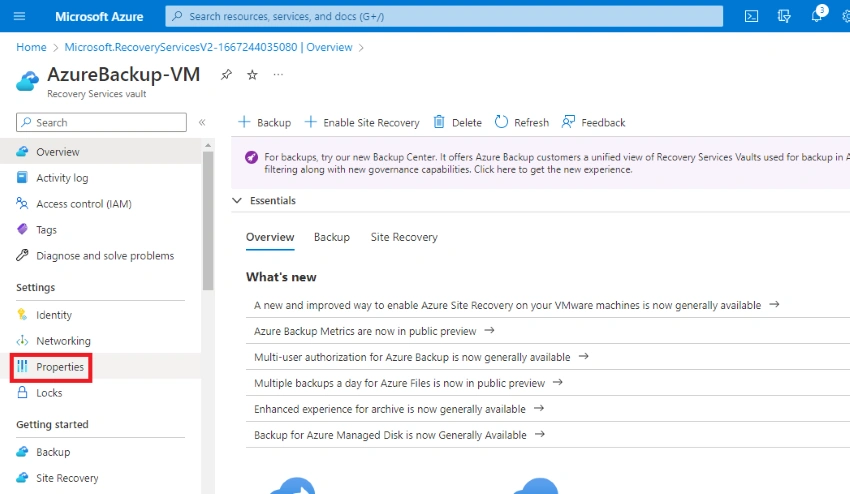Collapse the sidebar with double chevron

coord(202,123)
